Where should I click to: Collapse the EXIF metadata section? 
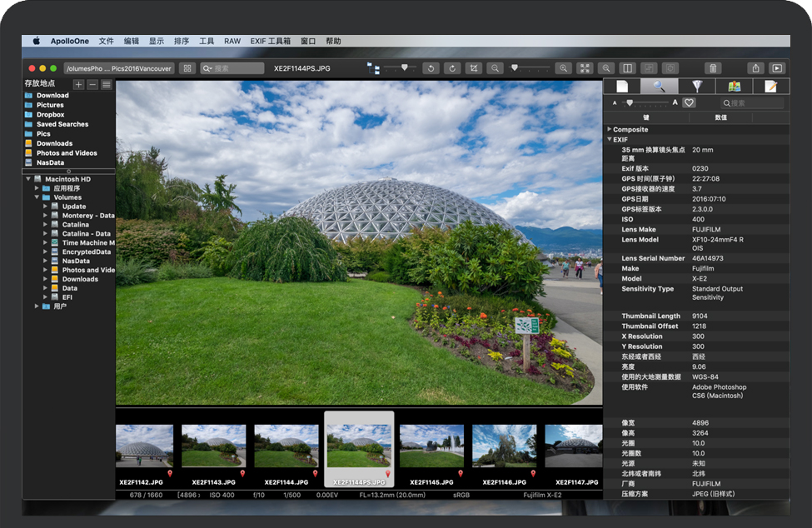tap(610, 139)
